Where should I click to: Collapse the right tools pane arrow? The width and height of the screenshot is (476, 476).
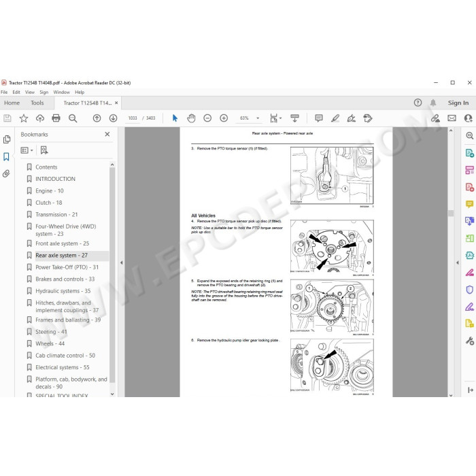click(x=458, y=262)
